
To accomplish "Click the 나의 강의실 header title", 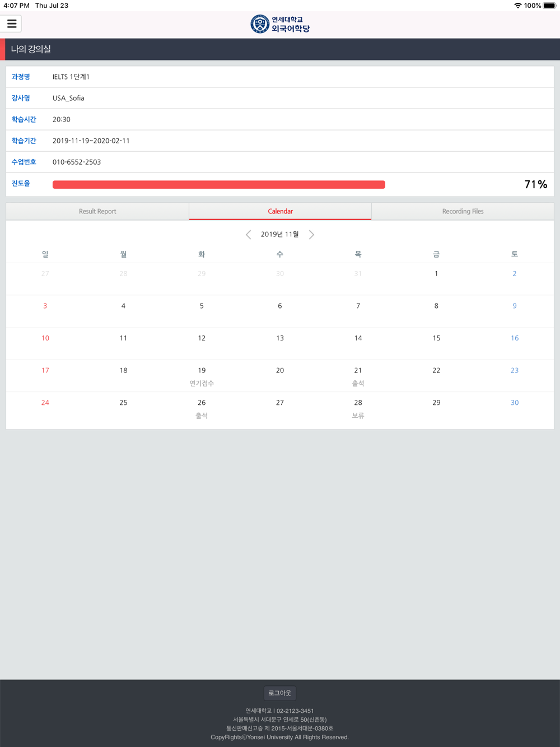I will point(31,49).
